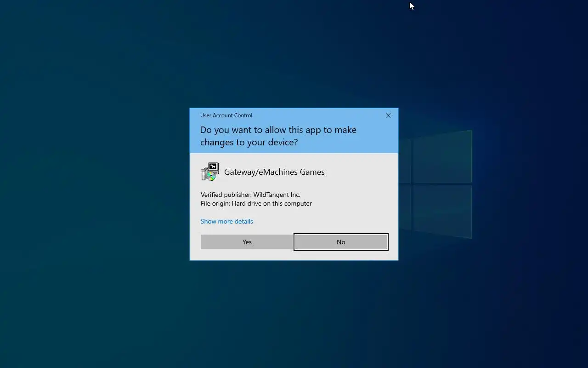The height and width of the screenshot is (368, 588).
Task: Close the User Account Control dialog
Action: click(388, 115)
